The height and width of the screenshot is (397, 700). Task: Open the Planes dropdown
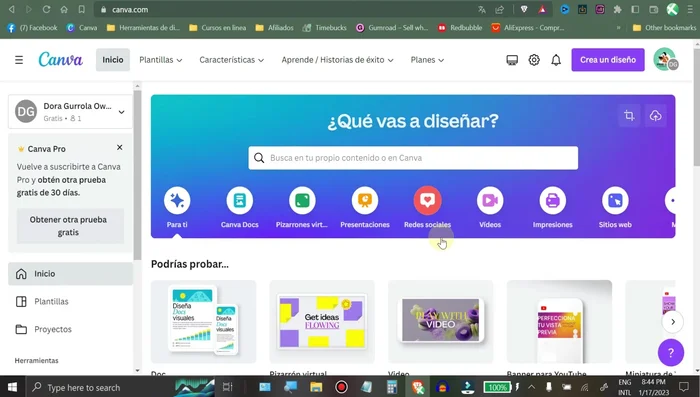(x=427, y=60)
